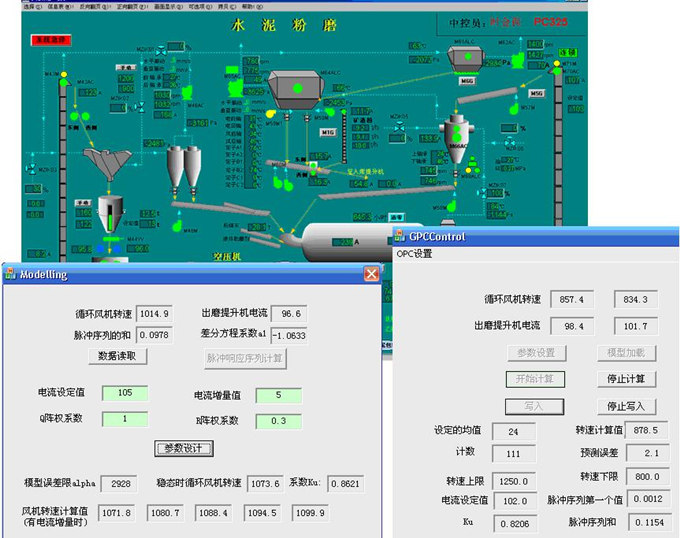Focus the Q阵权系数 input field
The image size is (680, 538).
tap(124, 419)
